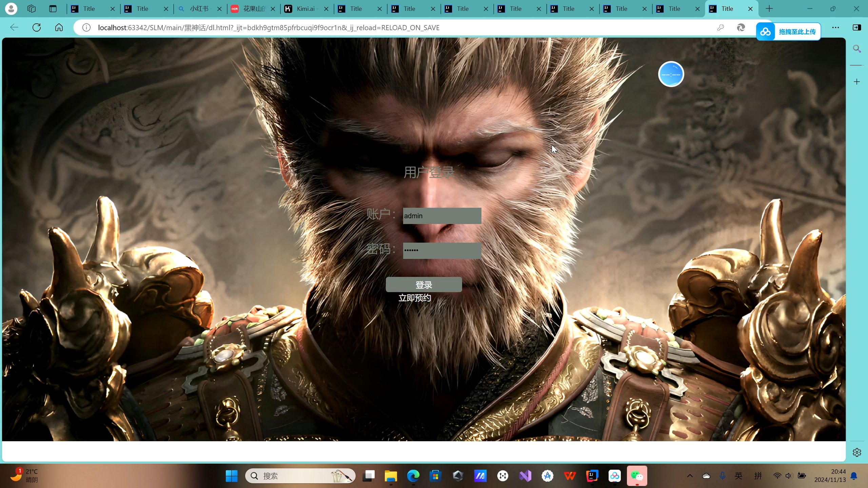Click the OneDrive cloud tray icon
The image size is (868, 488).
click(x=706, y=476)
